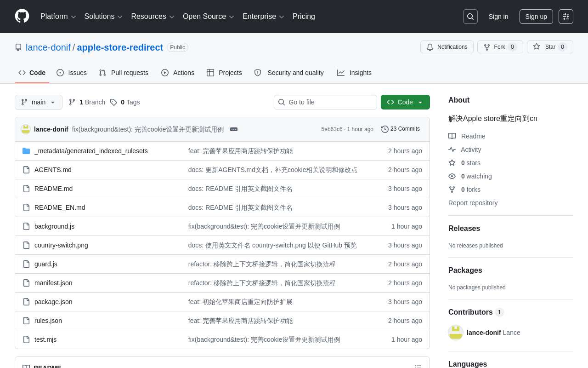Go to Pull requests tab
Viewport: 588px width, 368px height.
[x=124, y=73]
